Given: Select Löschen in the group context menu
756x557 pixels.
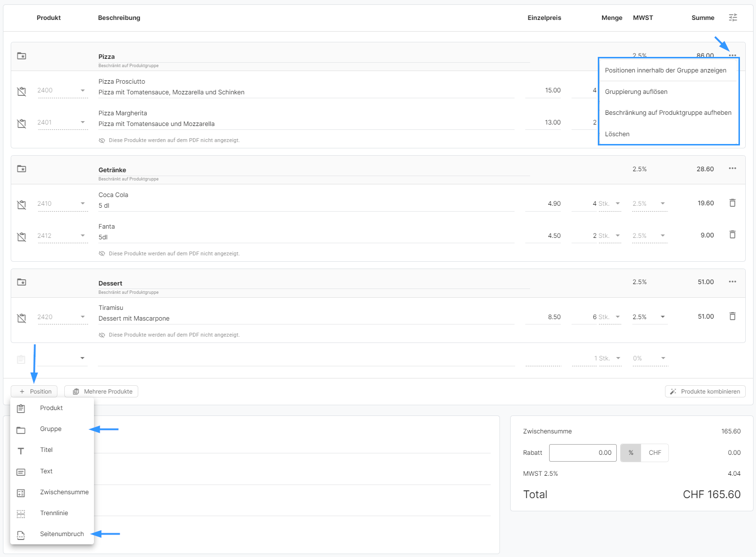Looking at the screenshot, I should point(617,134).
